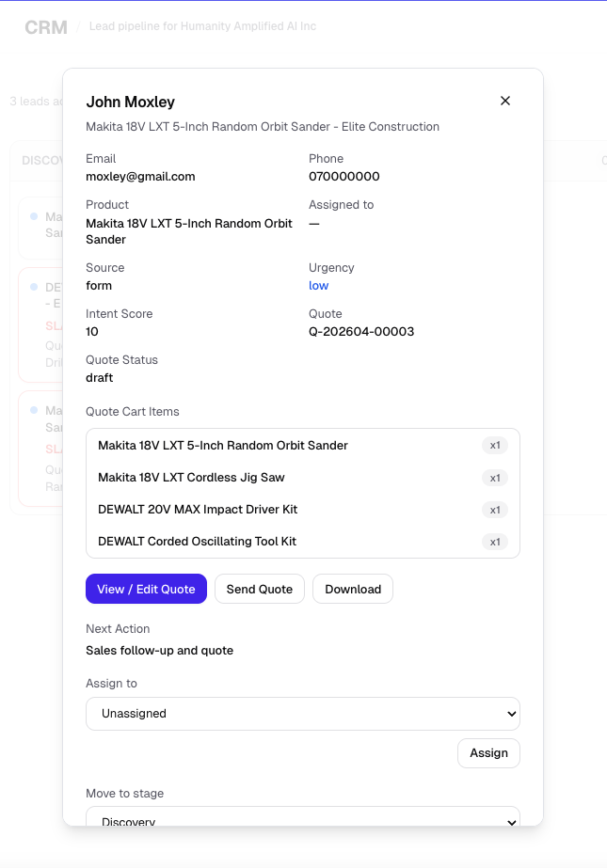This screenshot has width=607, height=868.
Task: Click the x1 badge for Random Orbit Sander
Action: click(495, 446)
